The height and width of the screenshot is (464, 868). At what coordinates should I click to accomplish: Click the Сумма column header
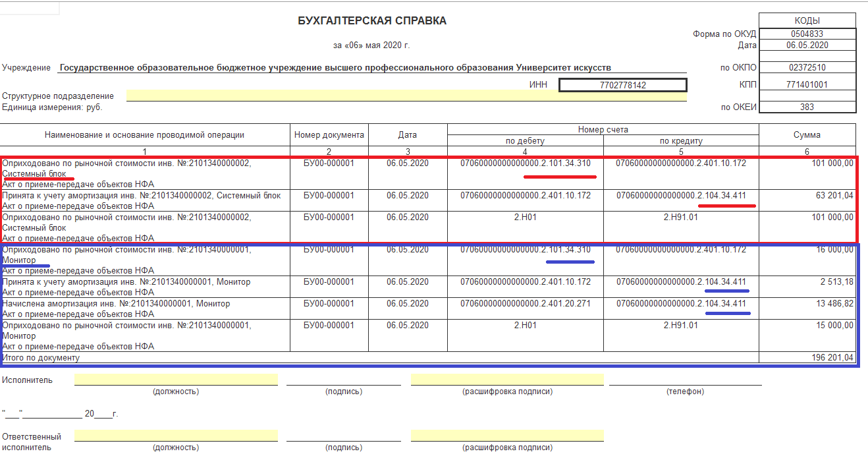pos(807,135)
